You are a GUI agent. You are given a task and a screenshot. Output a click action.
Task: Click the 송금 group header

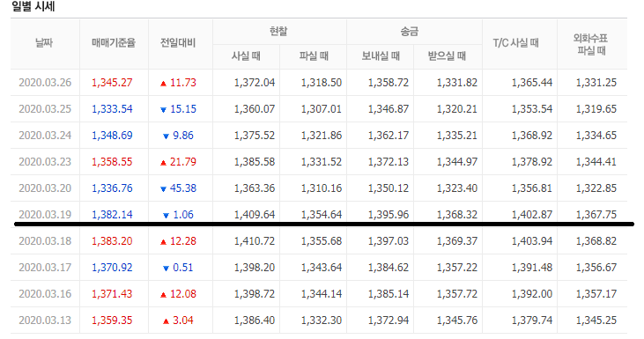point(410,31)
